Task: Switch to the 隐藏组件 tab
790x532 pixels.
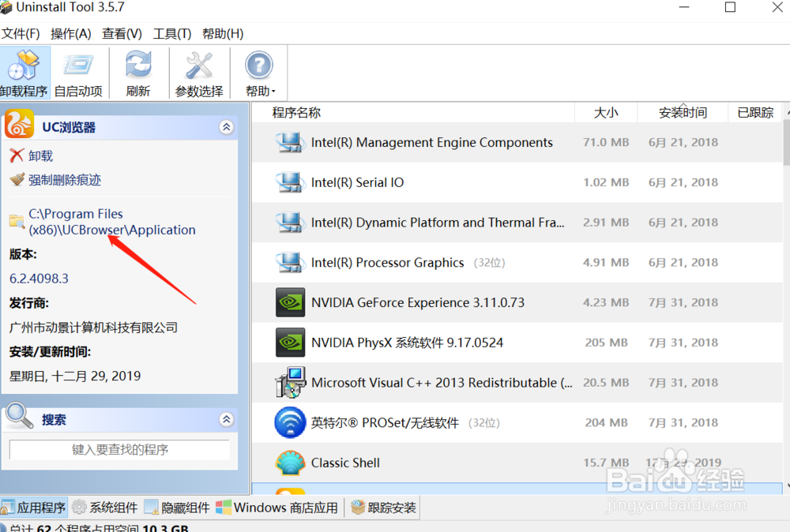Action: (177, 508)
